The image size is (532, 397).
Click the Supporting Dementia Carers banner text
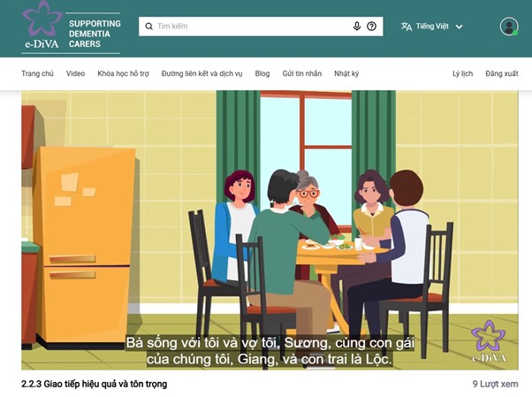[x=95, y=34]
